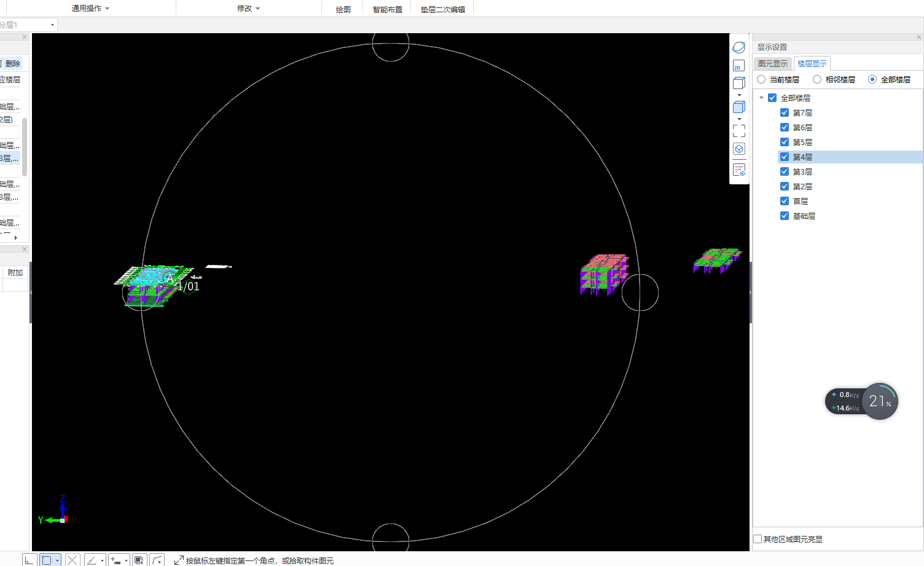Click the collapse handle of left panel

[30, 293]
